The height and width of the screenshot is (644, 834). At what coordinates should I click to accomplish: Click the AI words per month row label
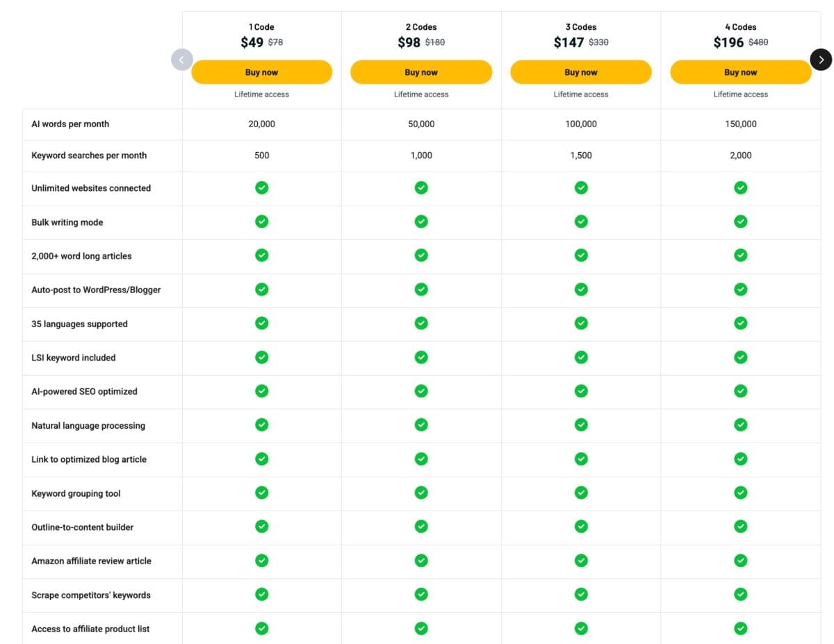(70, 124)
